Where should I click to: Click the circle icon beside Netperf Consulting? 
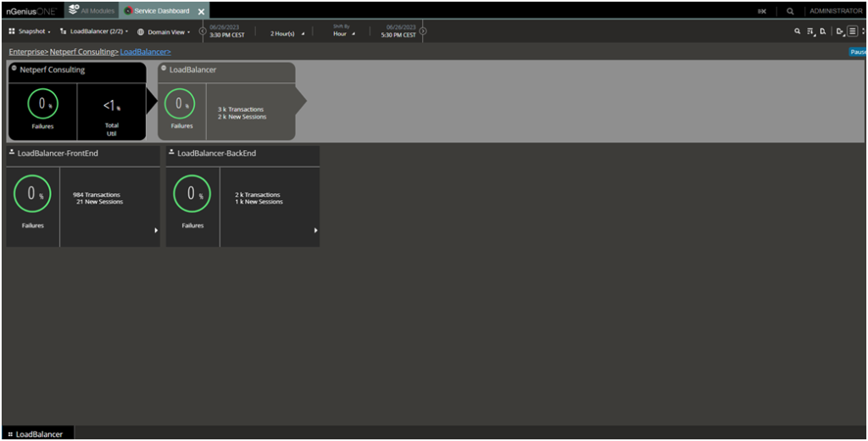pos(14,69)
